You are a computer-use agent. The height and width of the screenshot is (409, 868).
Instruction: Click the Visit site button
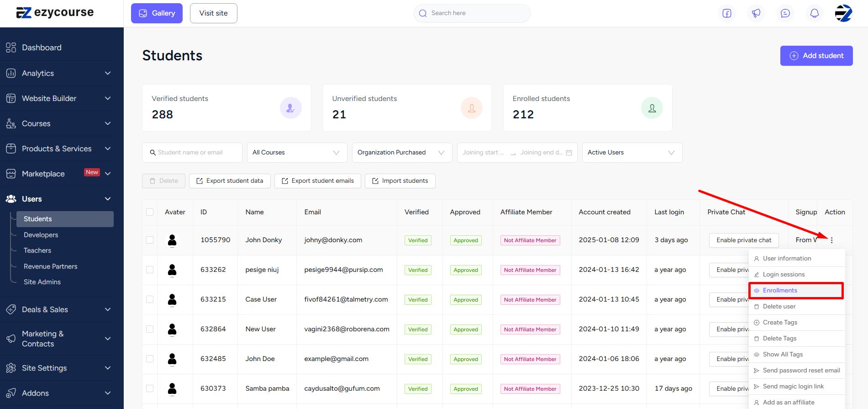[x=213, y=13]
